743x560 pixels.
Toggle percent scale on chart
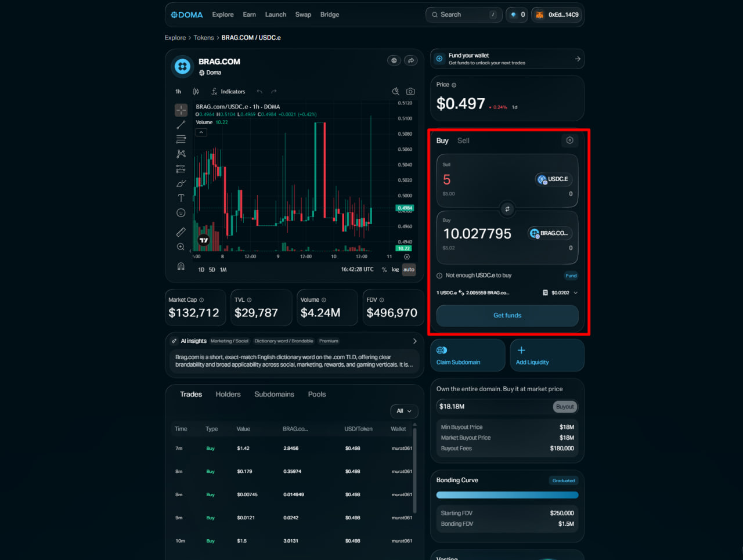coord(384,270)
